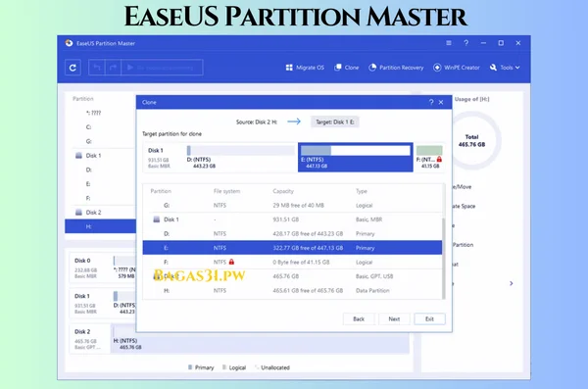Image resolution: width=588 pixels, height=389 pixels.
Task: Open WinPE Creator
Action: point(457,68)
